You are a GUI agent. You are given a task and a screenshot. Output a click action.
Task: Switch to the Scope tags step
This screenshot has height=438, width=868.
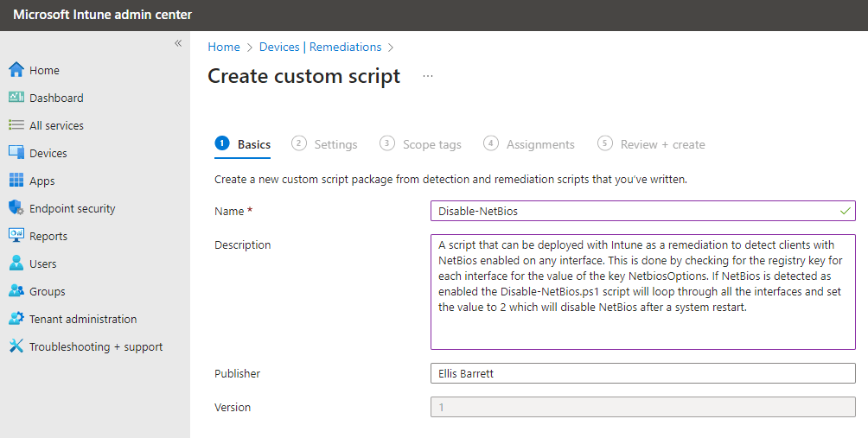click(420, 144)
